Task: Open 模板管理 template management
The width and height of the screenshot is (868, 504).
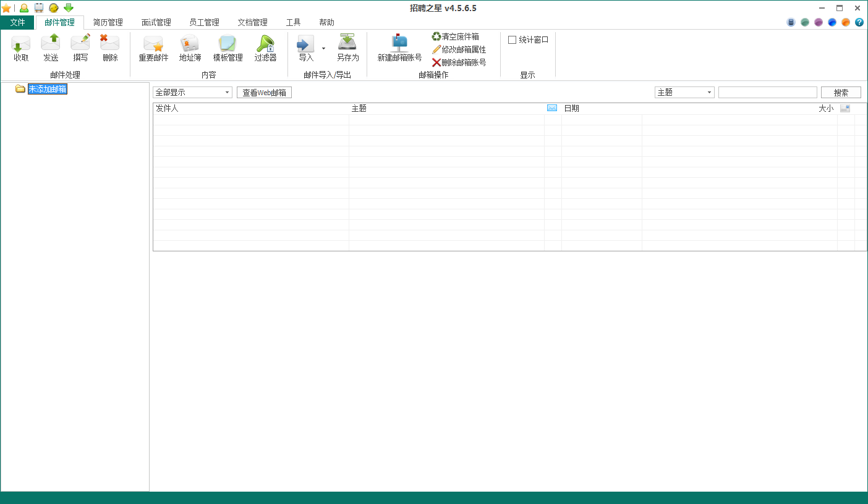Action: point(228,48)
